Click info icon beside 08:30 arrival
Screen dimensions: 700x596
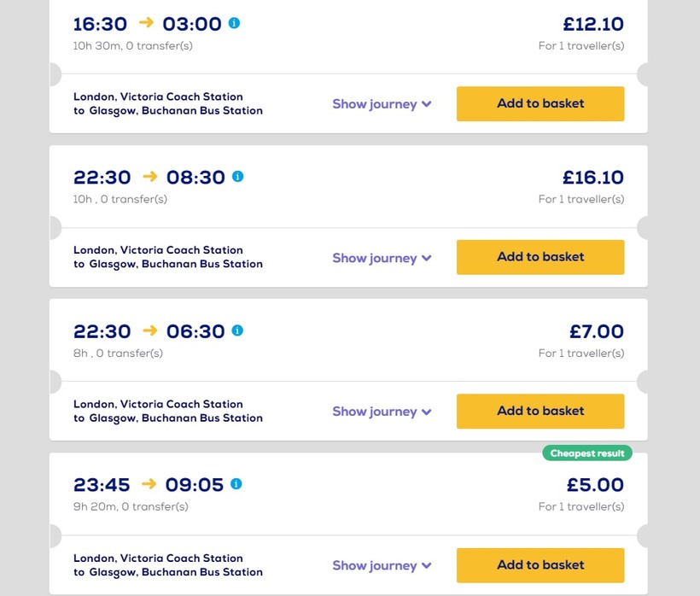pos(238,177)
